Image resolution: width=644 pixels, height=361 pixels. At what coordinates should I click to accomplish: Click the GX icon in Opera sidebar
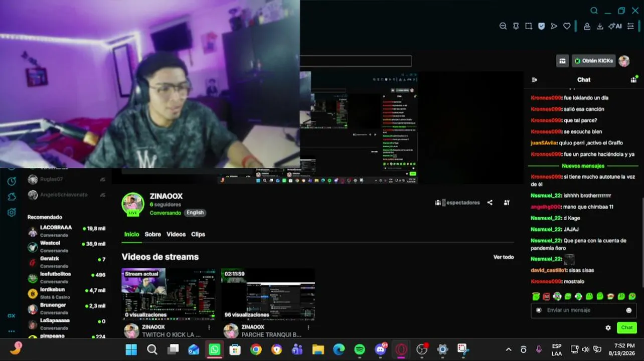pos(11,316)
